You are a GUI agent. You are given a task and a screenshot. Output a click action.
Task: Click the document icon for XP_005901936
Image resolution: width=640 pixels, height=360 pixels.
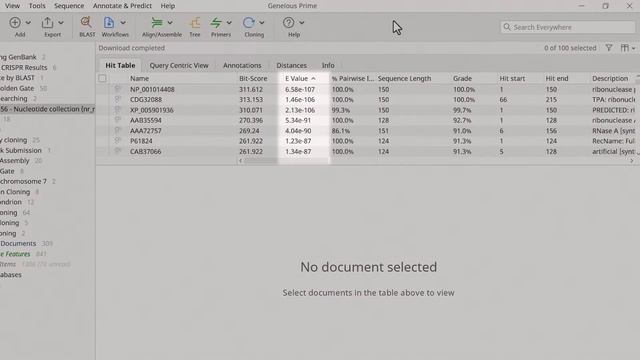click(118, 109)
